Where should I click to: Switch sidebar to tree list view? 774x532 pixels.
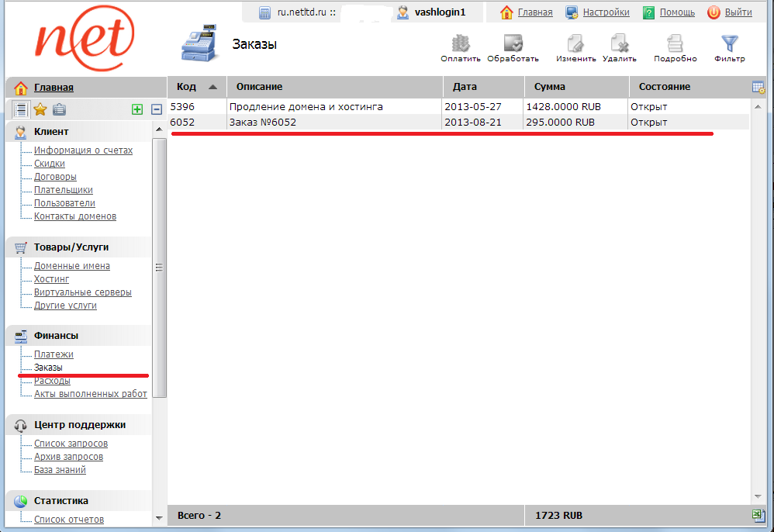(x=22, y=109)
